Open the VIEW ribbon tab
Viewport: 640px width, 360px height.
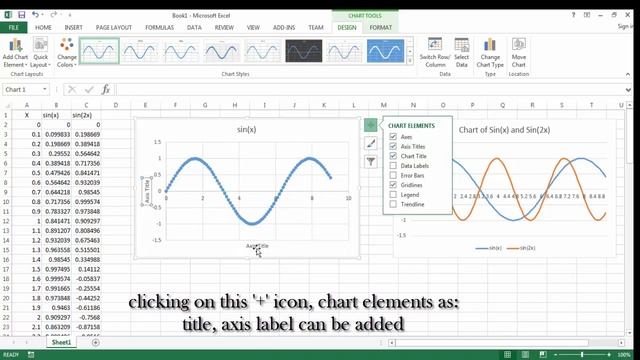click(253, 27)
